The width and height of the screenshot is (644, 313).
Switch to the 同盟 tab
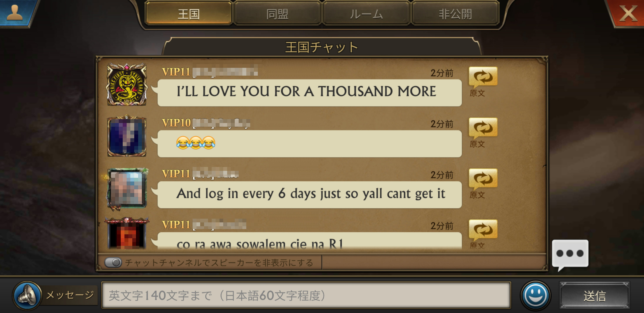tap(277, 14)
